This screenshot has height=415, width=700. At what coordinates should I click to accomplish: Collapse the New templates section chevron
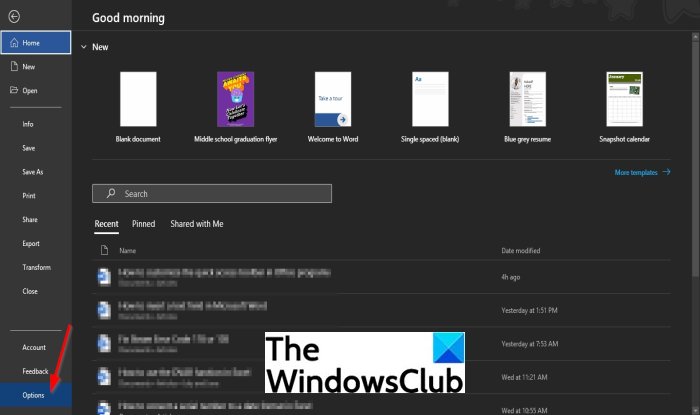pyautogui.click(x=83, y=46)
